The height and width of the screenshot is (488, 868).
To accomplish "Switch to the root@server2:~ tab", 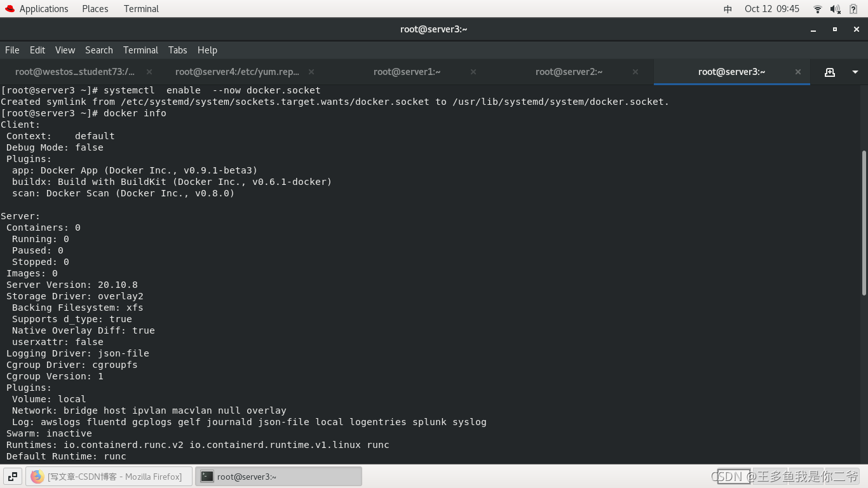I will pyautogui.click(x=569, y=72).
